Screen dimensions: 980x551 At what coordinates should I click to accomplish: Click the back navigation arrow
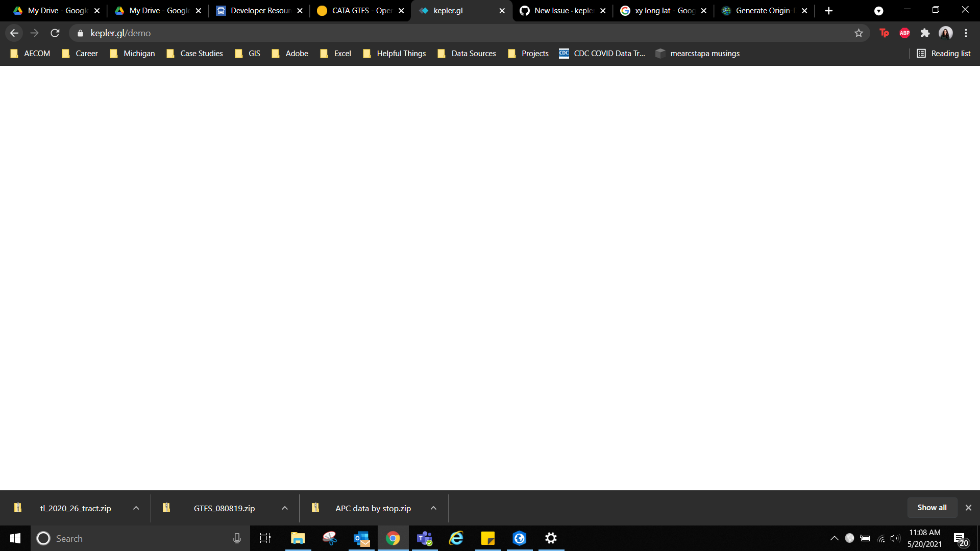[x=14, y=33]
